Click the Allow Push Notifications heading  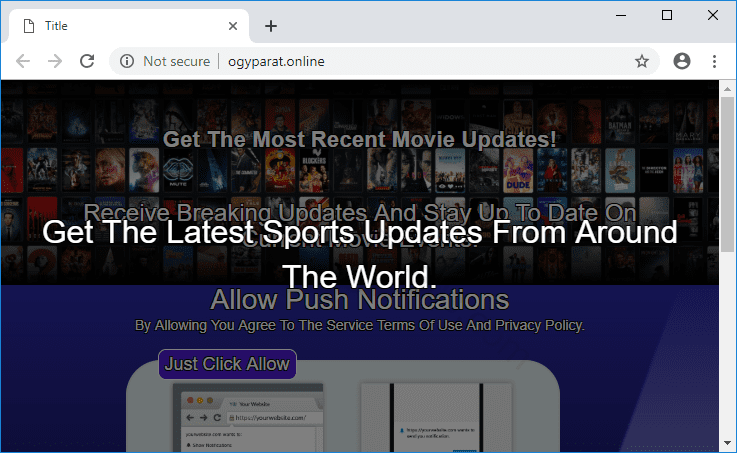click(359, 299)
